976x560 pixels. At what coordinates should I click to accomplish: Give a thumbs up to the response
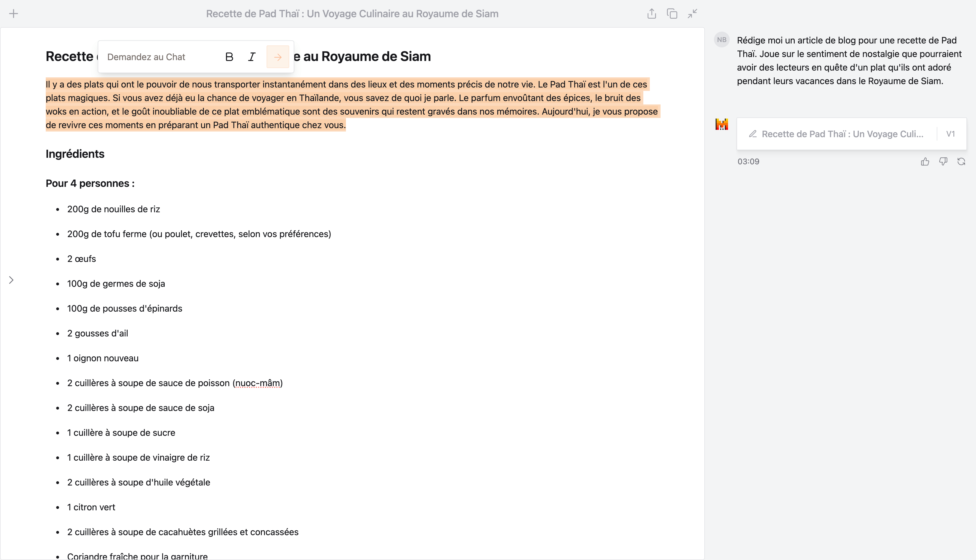[x=925, y=161]
